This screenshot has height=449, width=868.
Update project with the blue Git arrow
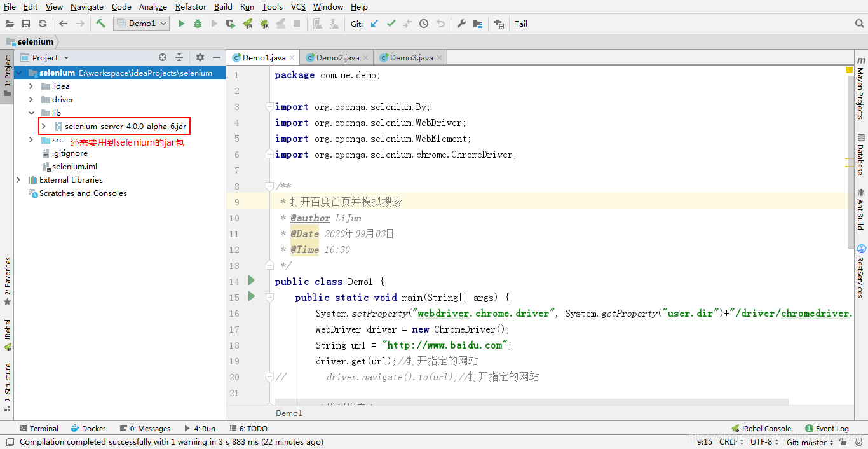(374, 24)
